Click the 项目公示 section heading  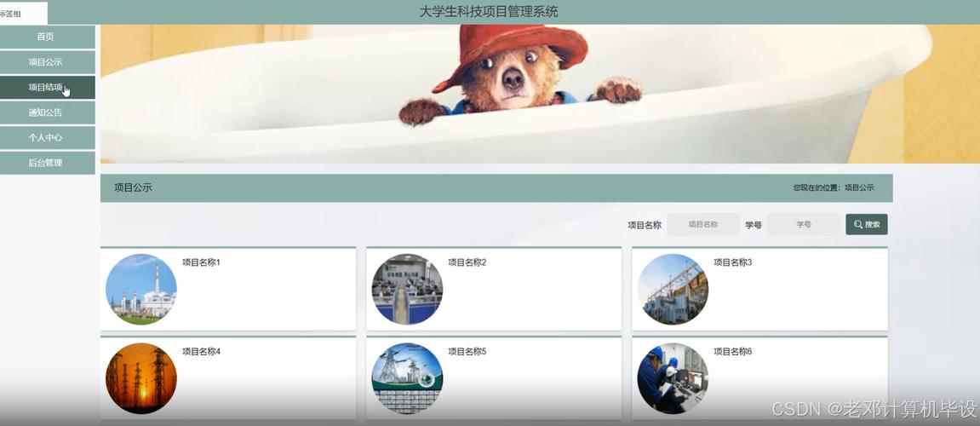pos(133,187)
